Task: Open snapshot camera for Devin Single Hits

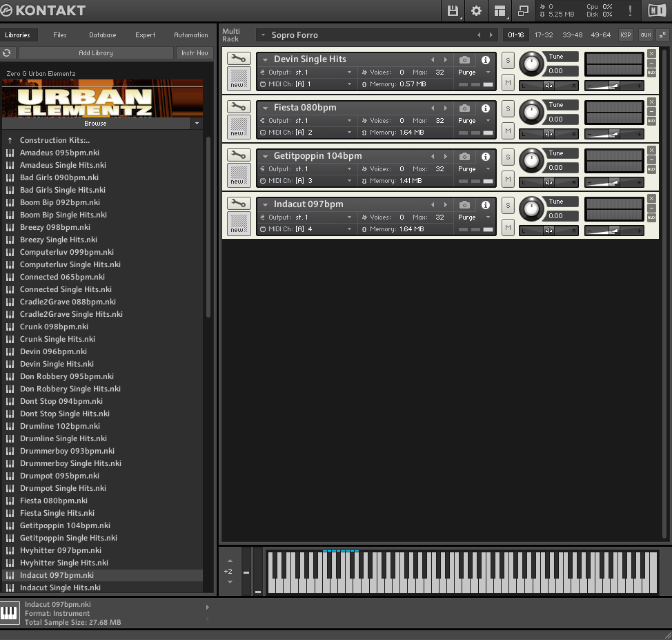Action: [x=464, y=59]
